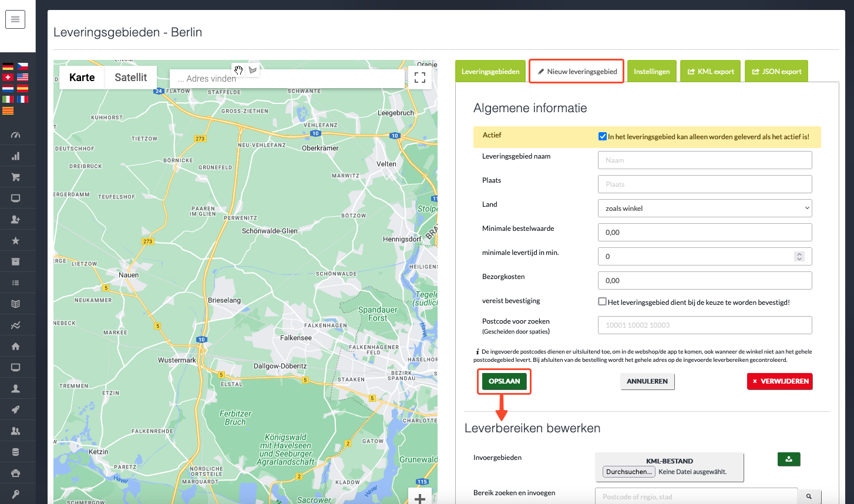The height and width of the screenshot is (504, 854).
Task: Open the rocket sidebar icon
Action: (16, 410)
